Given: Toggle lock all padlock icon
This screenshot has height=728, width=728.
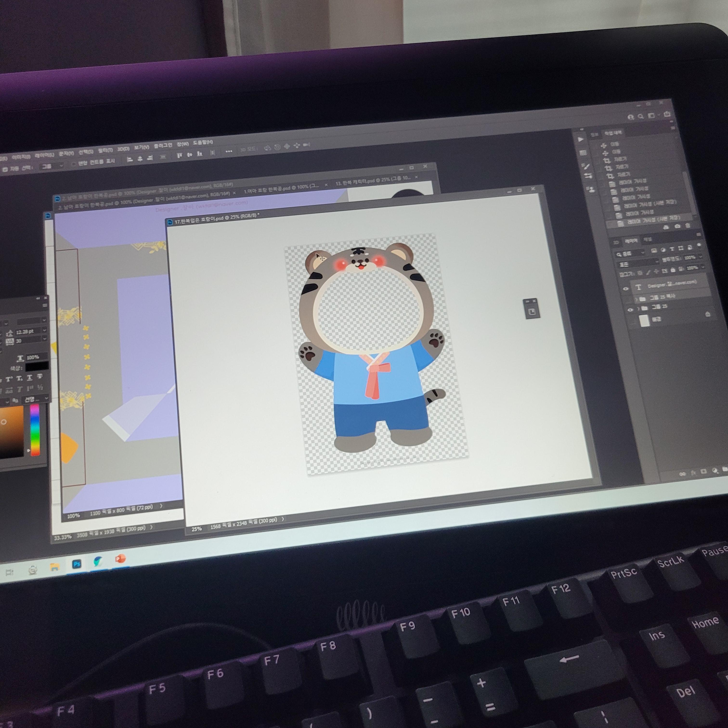Looking at the screenshot, I should coord(673,270).
